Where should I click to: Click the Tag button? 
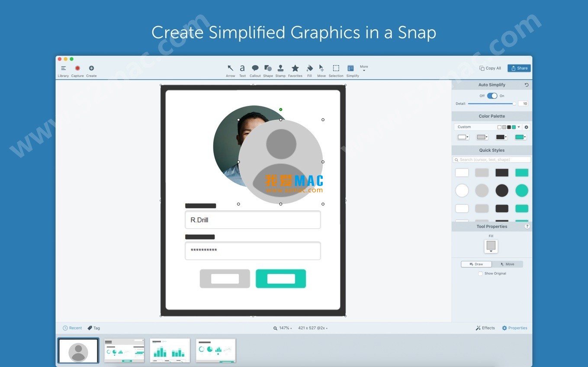point(94,328)
